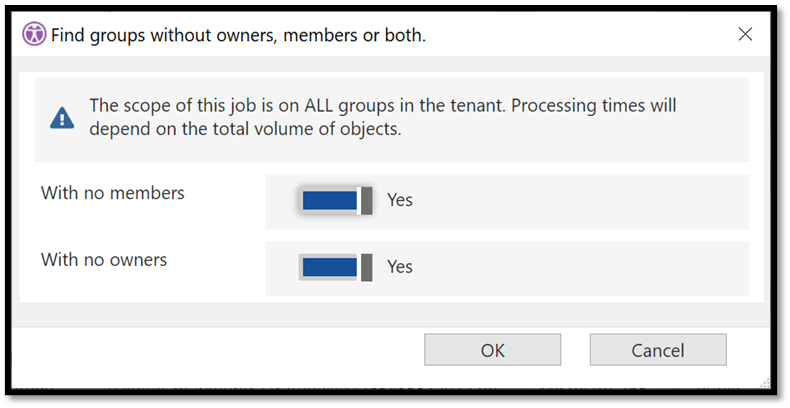Viewport: 790px width, 408px height.
Task: Click the scope of this job warning text
Action: click(x=383, y=117)
